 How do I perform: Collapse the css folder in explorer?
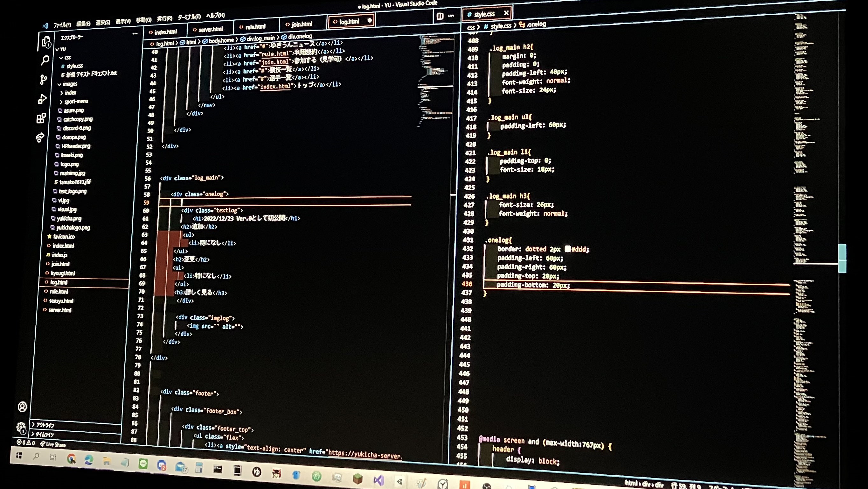tap(61, 58)
